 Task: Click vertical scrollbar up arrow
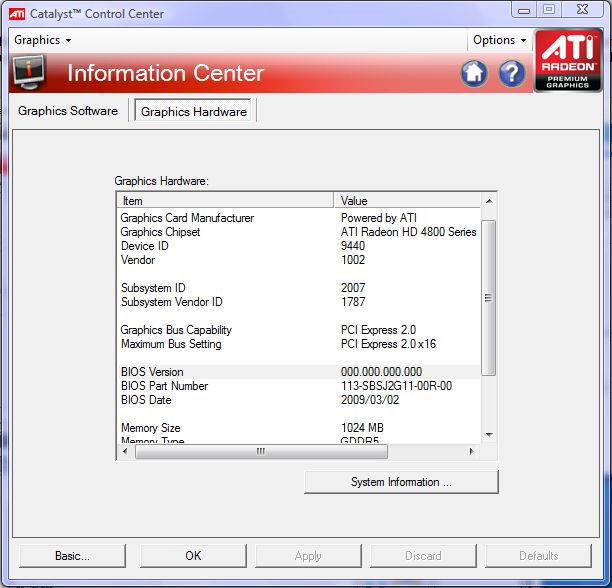[489, 201]
